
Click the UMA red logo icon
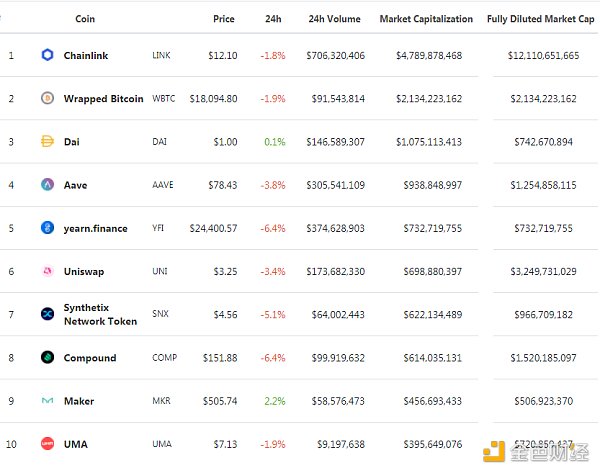pyautogui.click(x=47, y=444)
